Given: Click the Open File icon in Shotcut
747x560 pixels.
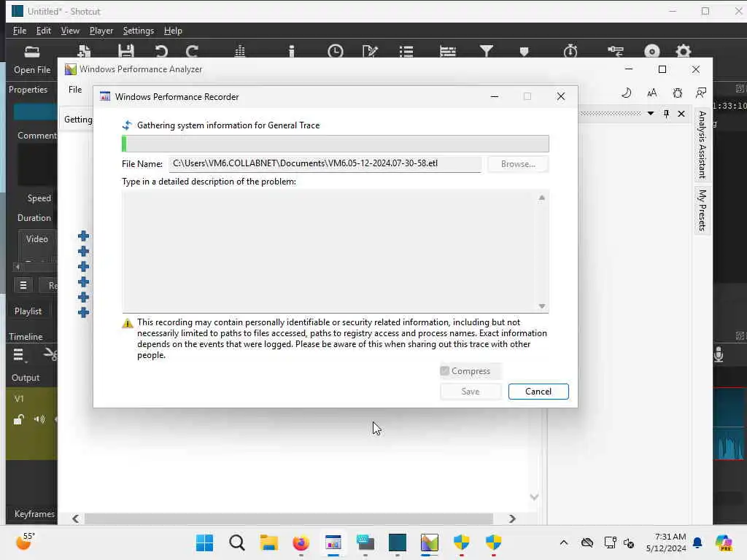Looking at the screenshot, I should pyautogui.click(x=32, y=52).
